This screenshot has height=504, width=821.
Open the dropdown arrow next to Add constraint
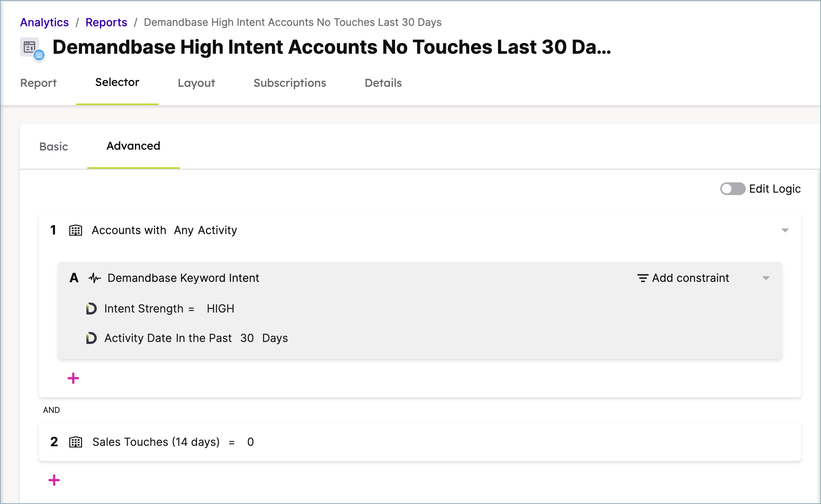click(x=766, y=278)
